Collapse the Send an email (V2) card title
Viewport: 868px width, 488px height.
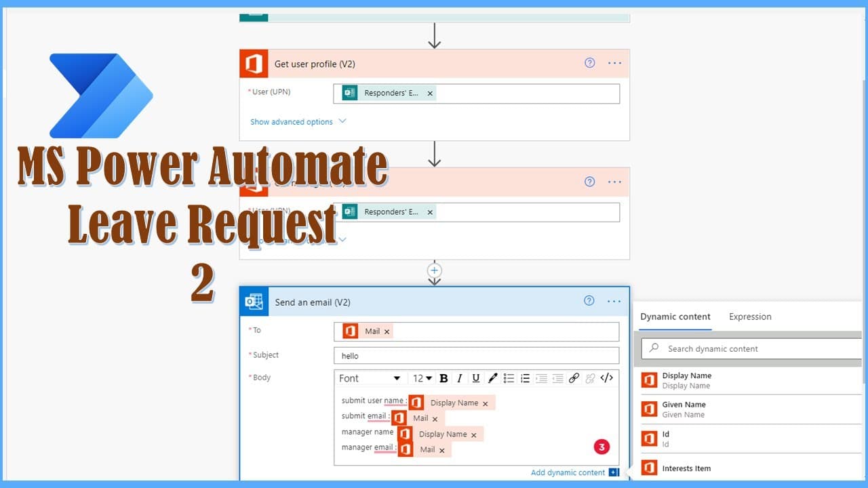[x=313, y=302]
